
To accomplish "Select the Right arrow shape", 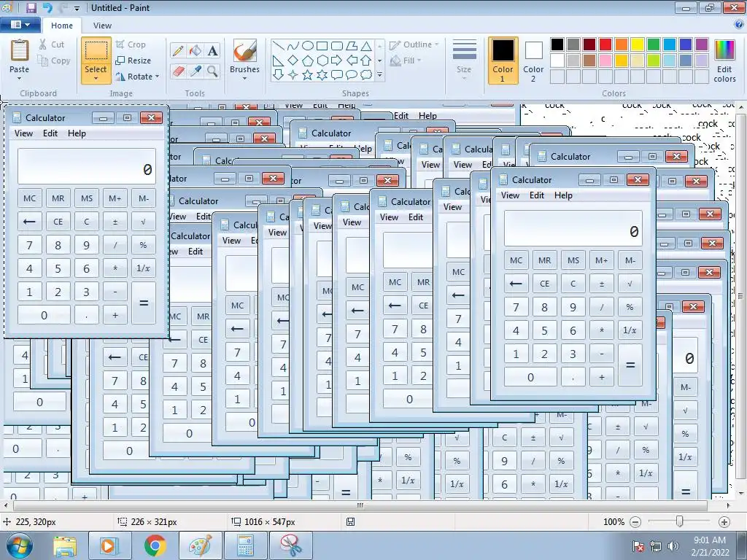I will 337,60.
